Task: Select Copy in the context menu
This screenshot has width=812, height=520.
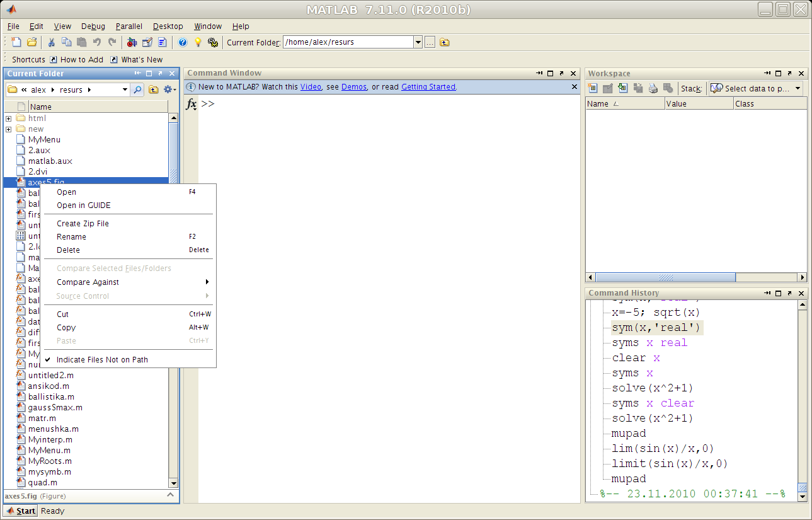Action: click(x=129, y=327)
